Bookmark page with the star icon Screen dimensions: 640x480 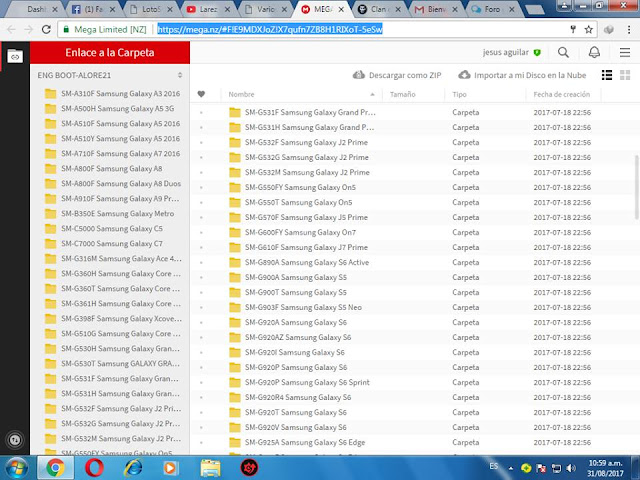tap(588, 29)
